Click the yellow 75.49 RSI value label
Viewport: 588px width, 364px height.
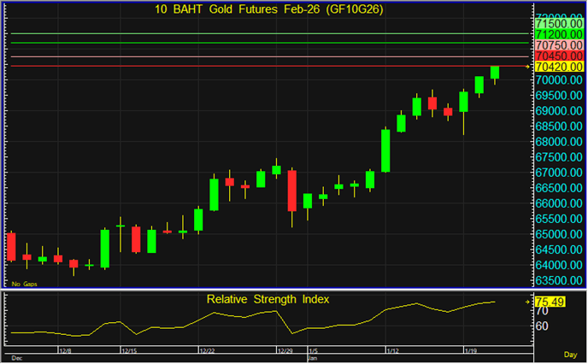click(551, 302)
